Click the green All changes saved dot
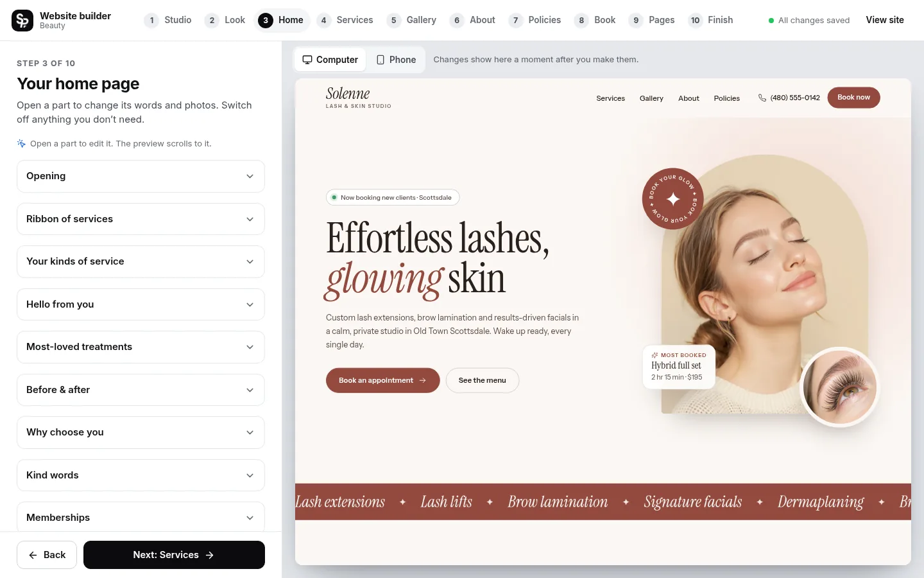Viewport: 924px width, 578px height. pos(771,21)
